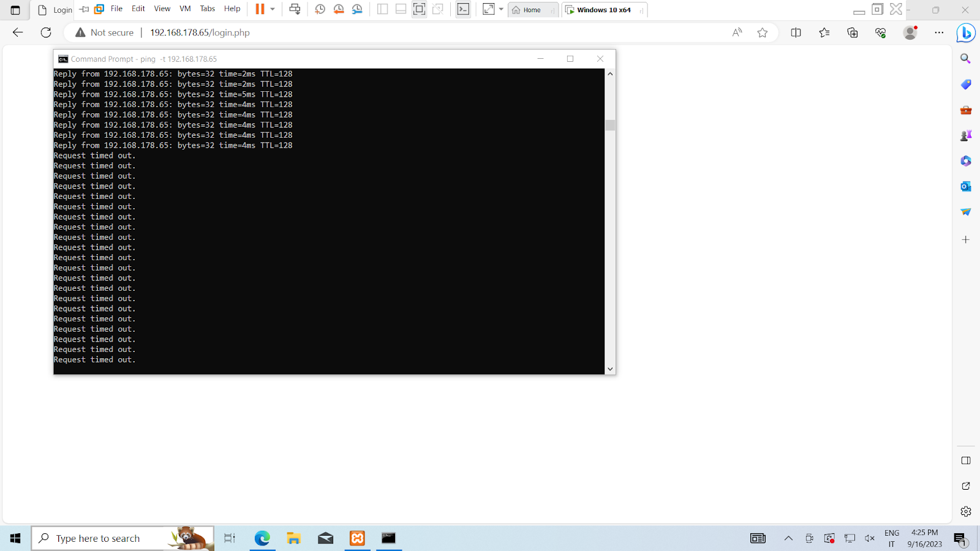Click the unpin toolbar pushpin icon
Viewport: 980px width, 551px height.
(84, 9)
